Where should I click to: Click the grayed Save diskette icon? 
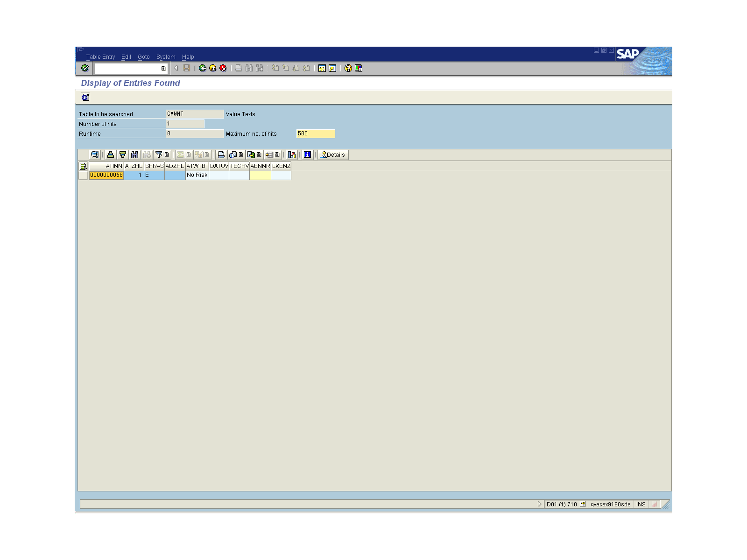pyautogui.click(x=187, y=68)
